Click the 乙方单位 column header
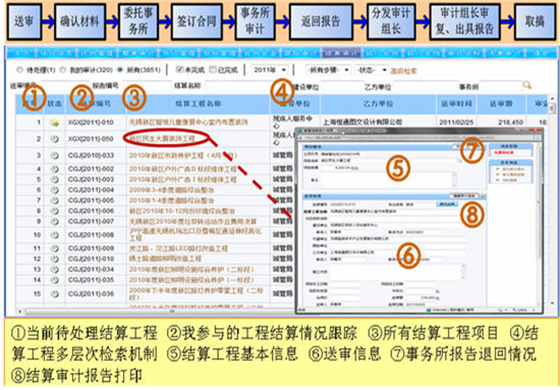 [378, 104]
